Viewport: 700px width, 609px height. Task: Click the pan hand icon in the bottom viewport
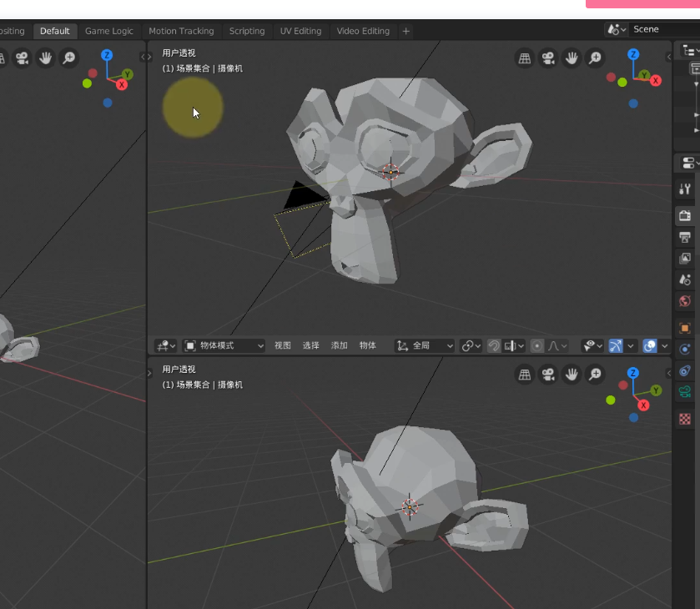572,375
